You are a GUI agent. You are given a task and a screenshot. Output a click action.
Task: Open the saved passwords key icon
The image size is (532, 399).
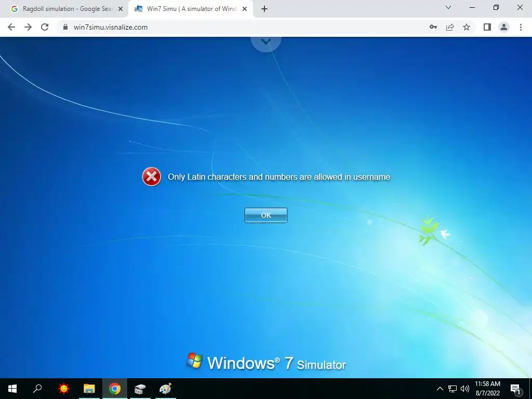(x=433, y=27)
